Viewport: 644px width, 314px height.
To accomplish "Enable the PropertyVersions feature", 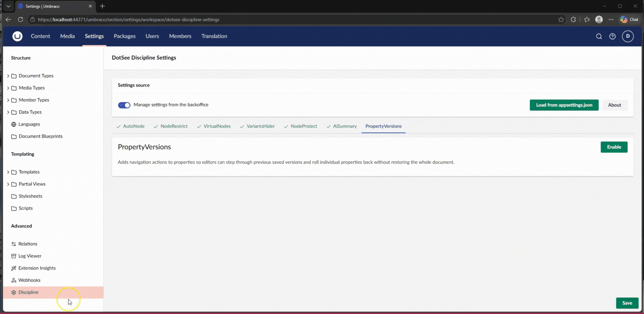I will [614, 147].
